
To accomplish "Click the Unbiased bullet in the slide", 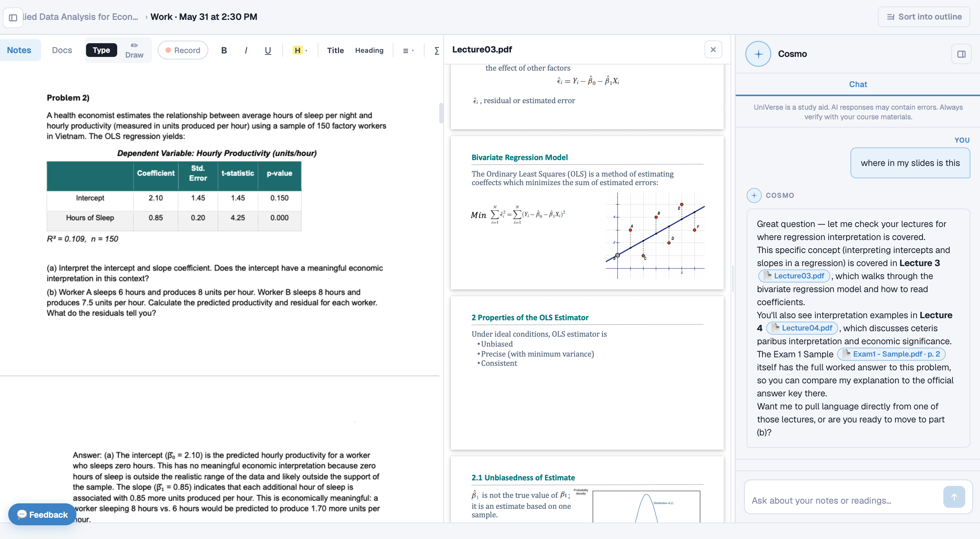I will [x=497, y=344].
